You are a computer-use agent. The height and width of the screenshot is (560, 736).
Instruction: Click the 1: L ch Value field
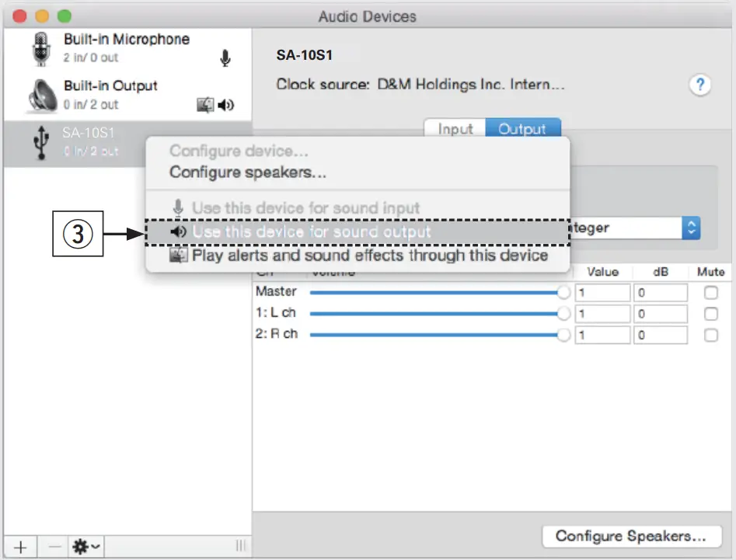[x=602, y=314]
